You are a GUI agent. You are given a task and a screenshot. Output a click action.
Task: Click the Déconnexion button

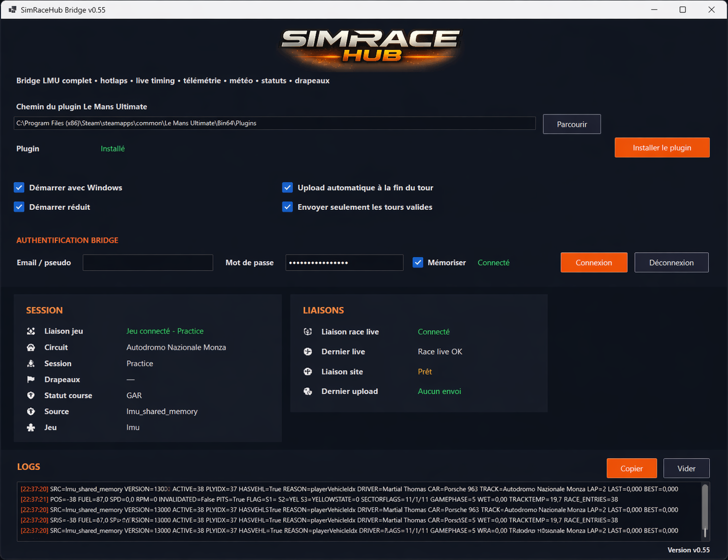(671, 263)
